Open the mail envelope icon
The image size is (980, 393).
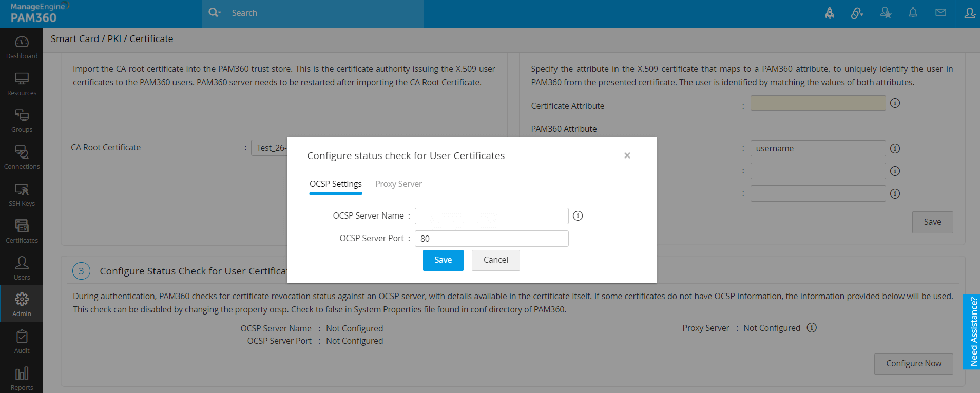click(940, 13)
